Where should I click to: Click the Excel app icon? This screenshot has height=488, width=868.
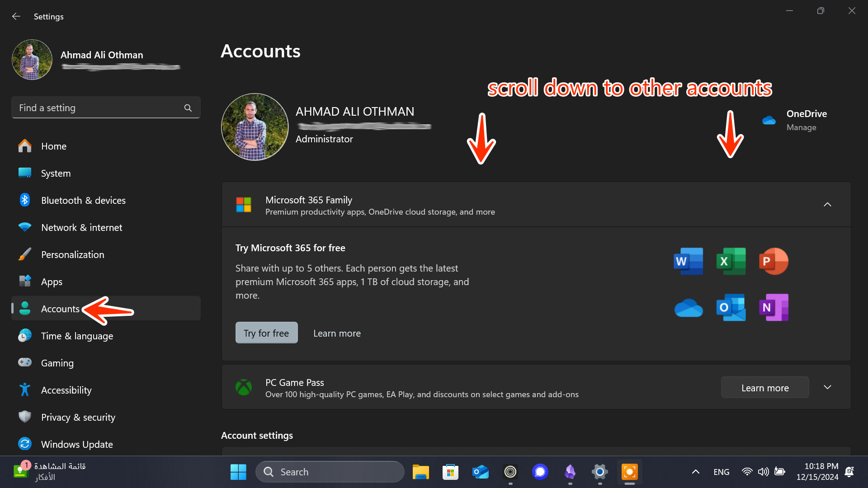731,261
